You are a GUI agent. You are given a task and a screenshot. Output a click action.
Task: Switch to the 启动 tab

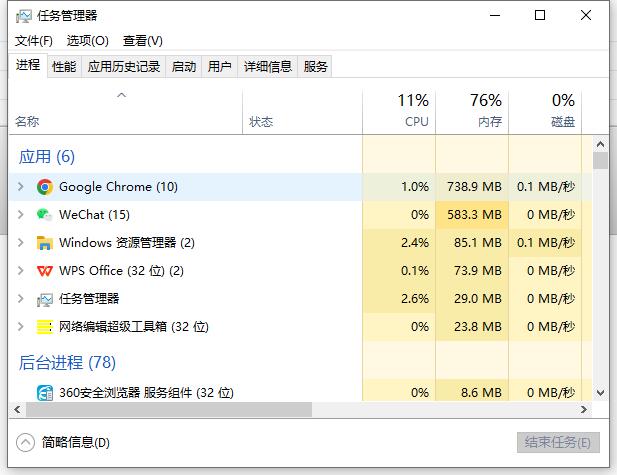[184, 67]
